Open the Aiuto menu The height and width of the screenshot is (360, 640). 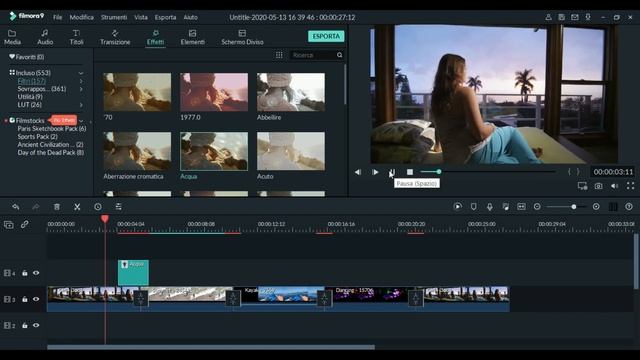190,17
